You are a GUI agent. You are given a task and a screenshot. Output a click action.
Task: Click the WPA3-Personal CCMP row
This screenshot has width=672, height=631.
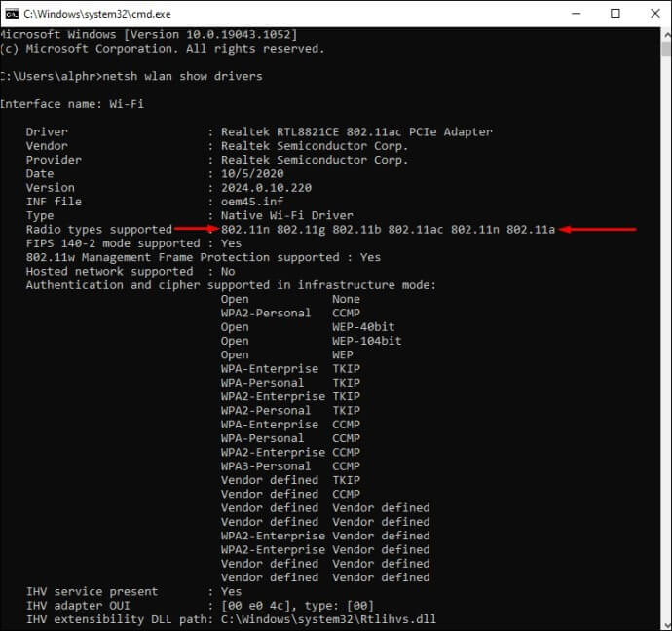tap(290, 466)
